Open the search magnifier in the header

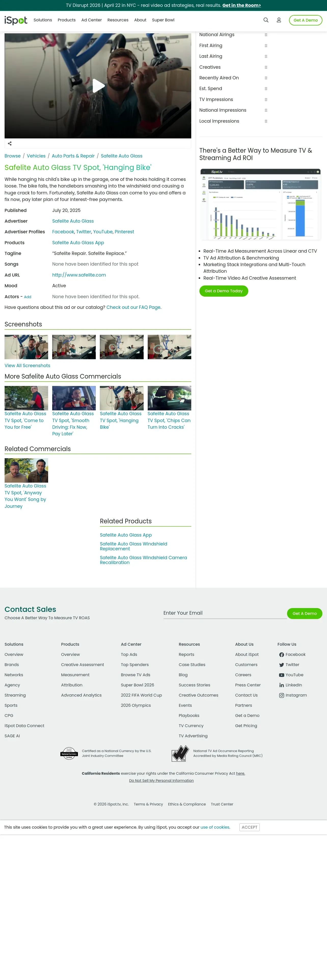(x=266, y=20)
